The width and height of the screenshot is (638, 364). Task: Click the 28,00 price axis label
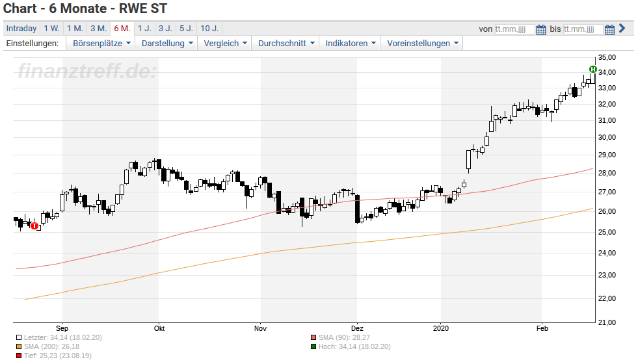click(607, 173)
